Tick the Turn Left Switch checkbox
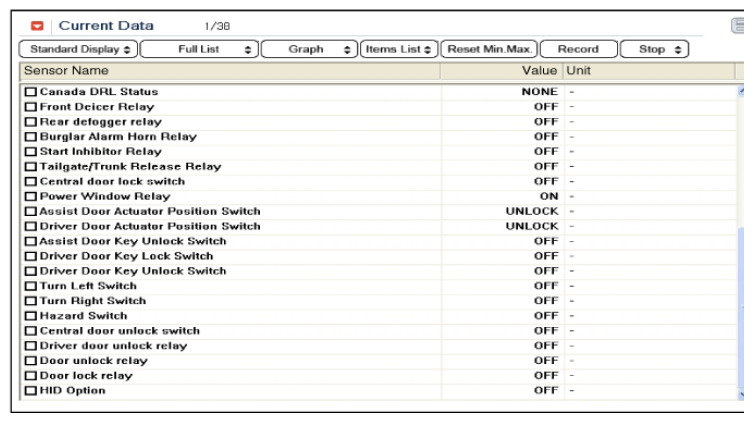Image resolution: width=753 pixels, height=423 pixels. point(31,286)
